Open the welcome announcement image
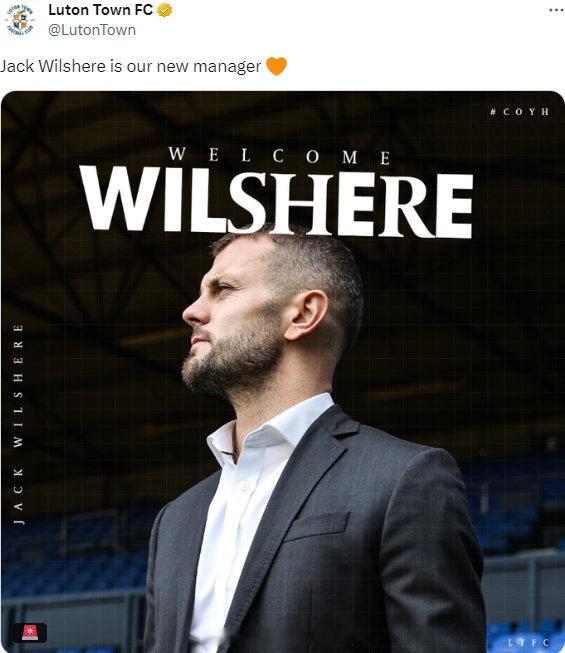Viewport: 565px width, 653px height. 283,371
